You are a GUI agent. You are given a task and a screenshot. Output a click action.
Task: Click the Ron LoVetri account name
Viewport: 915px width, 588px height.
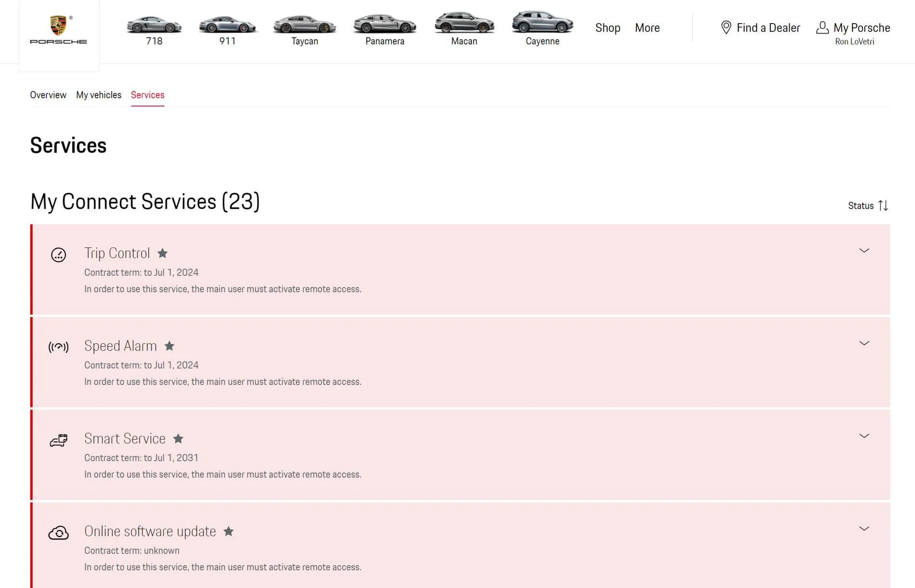tap(854, 42)
